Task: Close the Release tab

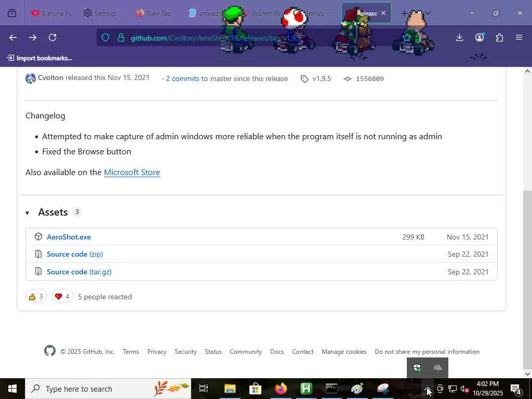Action: [x=383, y=13]
